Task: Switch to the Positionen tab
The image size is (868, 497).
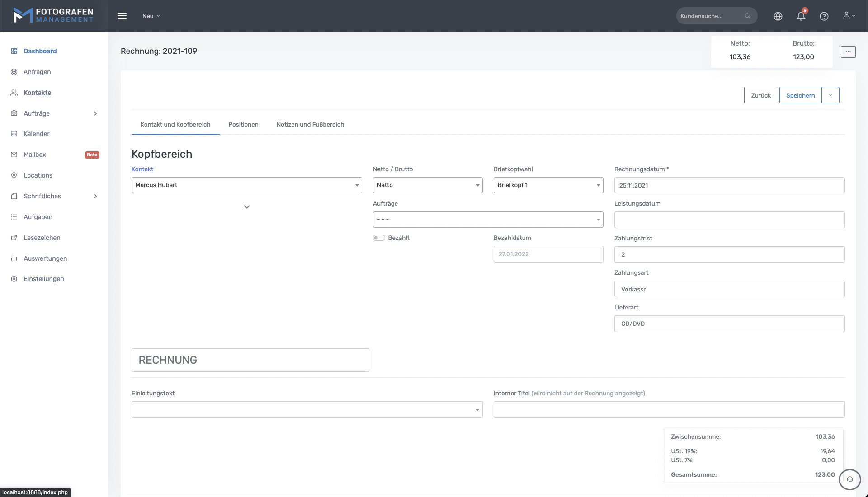Action: pyautogui.click(x=243, y=125)
